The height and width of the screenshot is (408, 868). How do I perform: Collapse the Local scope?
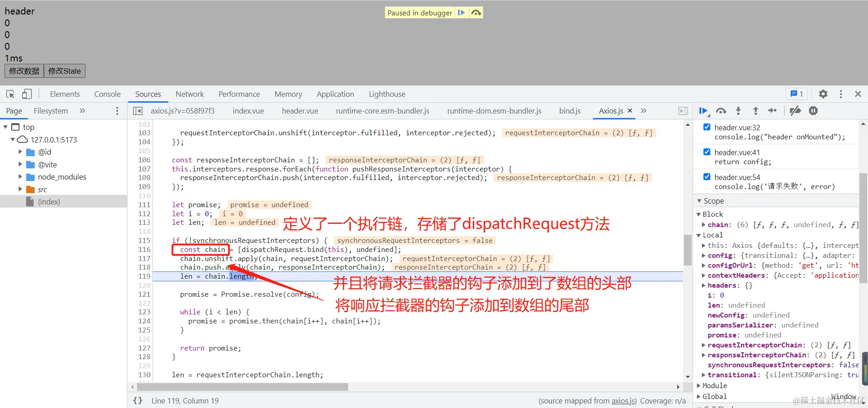coord(698,235)
